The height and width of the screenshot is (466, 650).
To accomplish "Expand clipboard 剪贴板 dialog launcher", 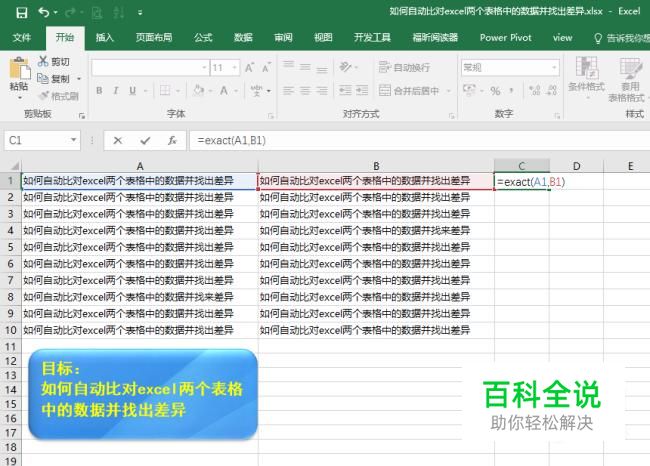I will 82,116.
